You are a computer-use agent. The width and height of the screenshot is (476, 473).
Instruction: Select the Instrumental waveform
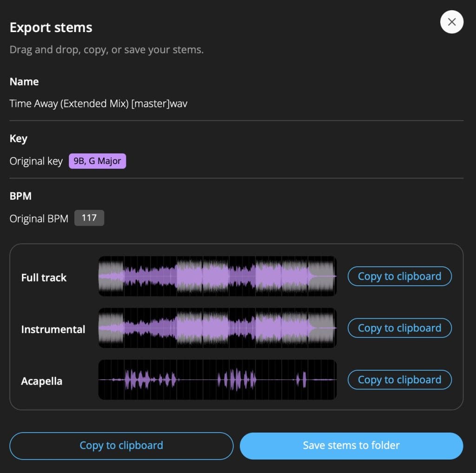(x=217, y=328)
